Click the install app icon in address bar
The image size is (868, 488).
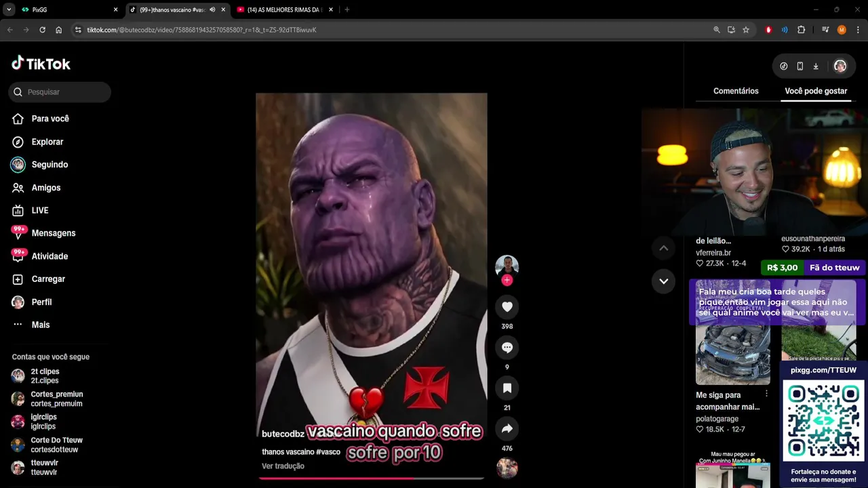pos(731,30)
